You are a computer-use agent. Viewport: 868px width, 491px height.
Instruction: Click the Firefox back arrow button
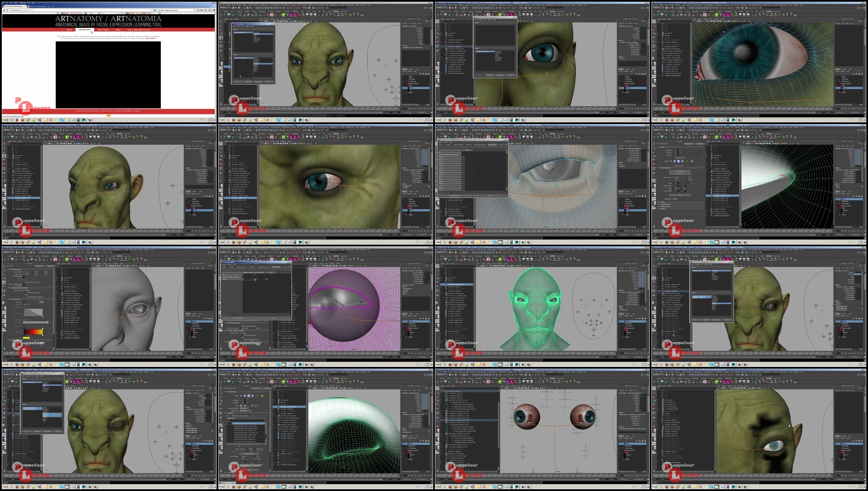4,10
